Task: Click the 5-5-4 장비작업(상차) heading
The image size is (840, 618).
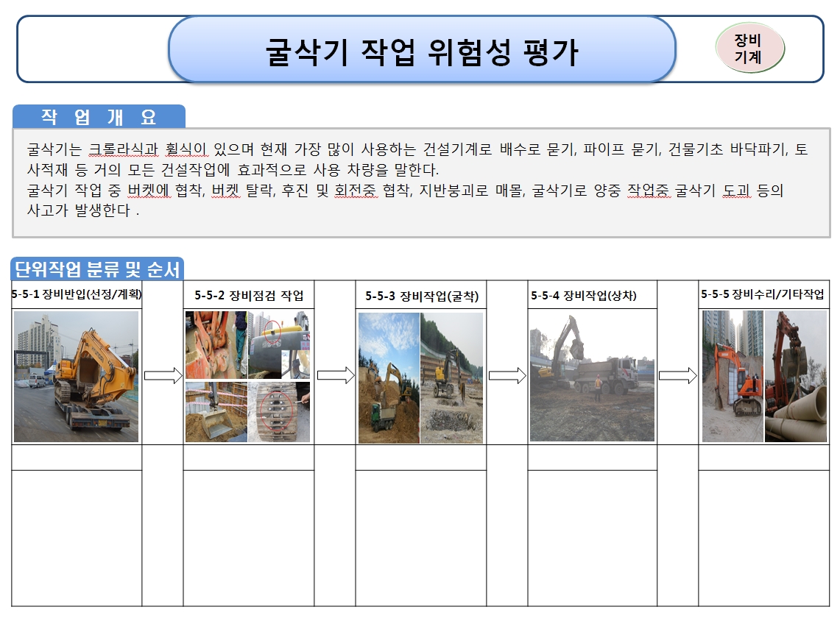Action: pyautogui.click(x=583, y=295)
